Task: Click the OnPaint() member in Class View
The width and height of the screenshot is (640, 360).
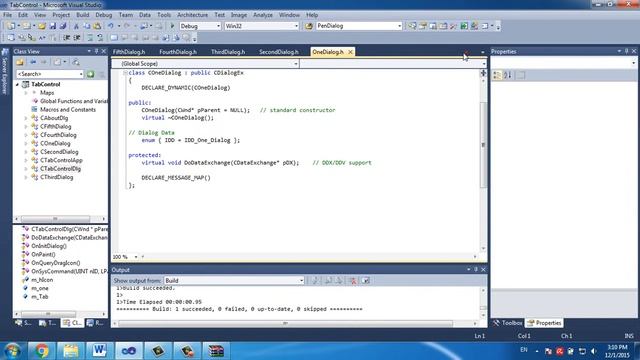Action: [43, 254]
